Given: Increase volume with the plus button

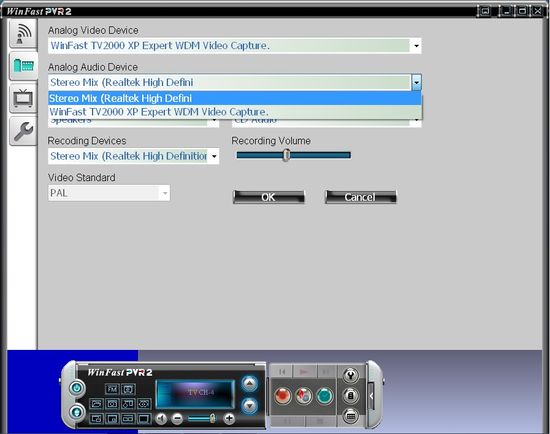Looking at the screenshot, I should (x=229, y=418).
